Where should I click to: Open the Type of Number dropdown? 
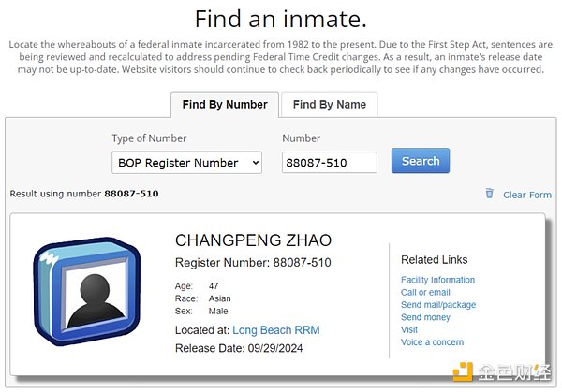187,162
